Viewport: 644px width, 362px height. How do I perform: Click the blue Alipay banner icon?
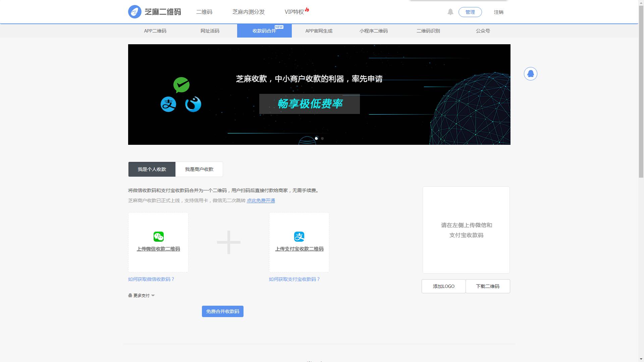pyautogui.click(x=168, y=104)
